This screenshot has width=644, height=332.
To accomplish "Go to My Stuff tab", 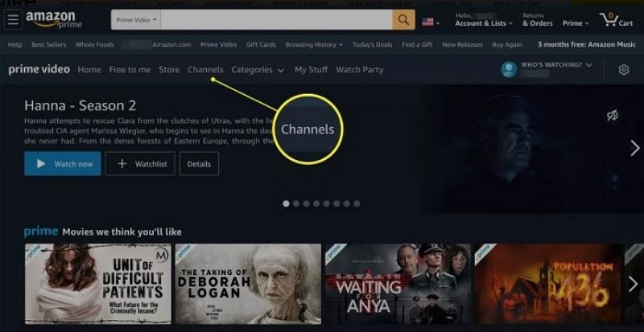I will tap(311, 70).
